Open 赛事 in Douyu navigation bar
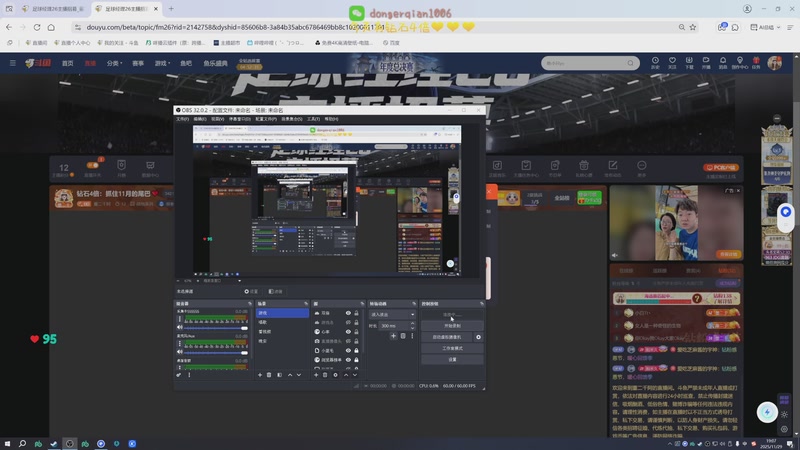The width and height of the screenshot is (800, 450). pyautogui.click(x=138, y=63)
